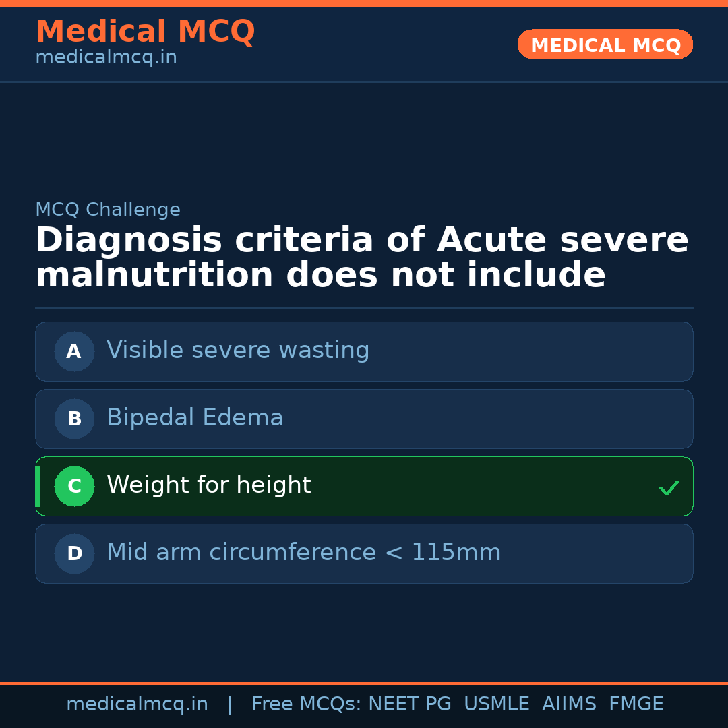
Task: Click the letter A circle icon
Action: pyautogui.click(x=74, y=351)
